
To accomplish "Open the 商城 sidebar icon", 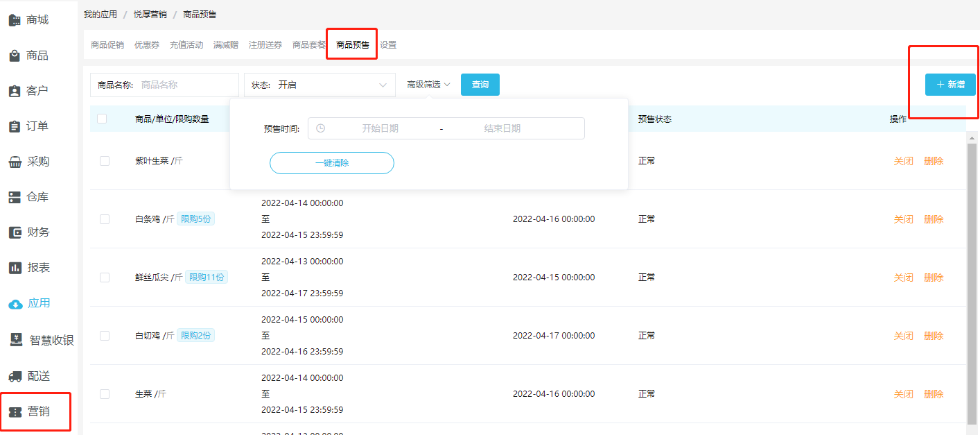I will pos(14,20).
